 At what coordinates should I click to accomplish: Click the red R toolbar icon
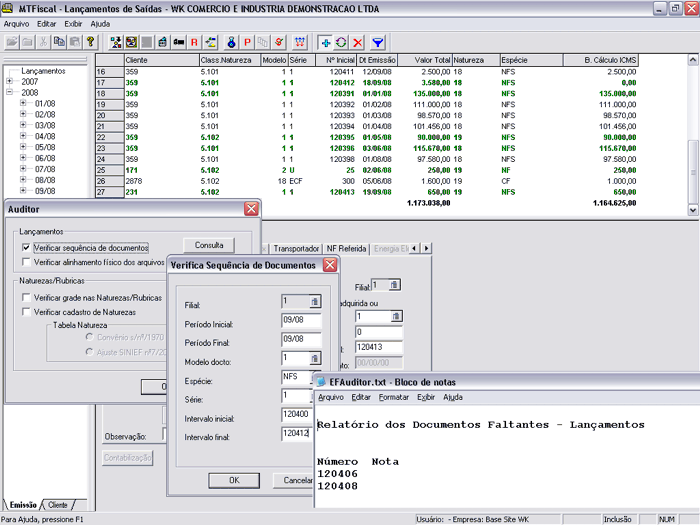pos(195,42)
